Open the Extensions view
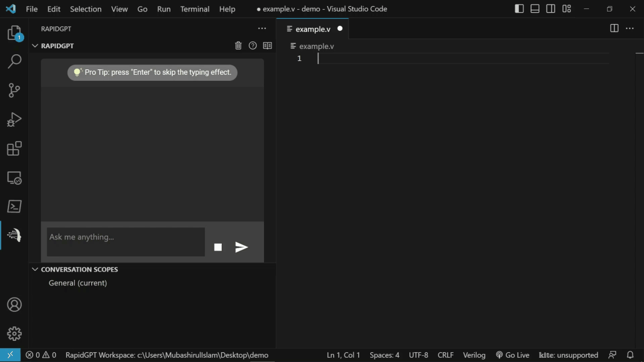Image resolution: width=644 pixels, height=362 pixels. click(14, 148)
